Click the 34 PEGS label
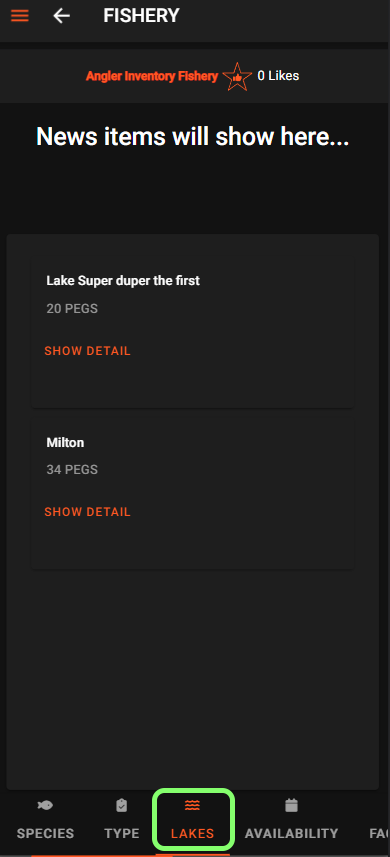390x857 pixels. (72, 469)
